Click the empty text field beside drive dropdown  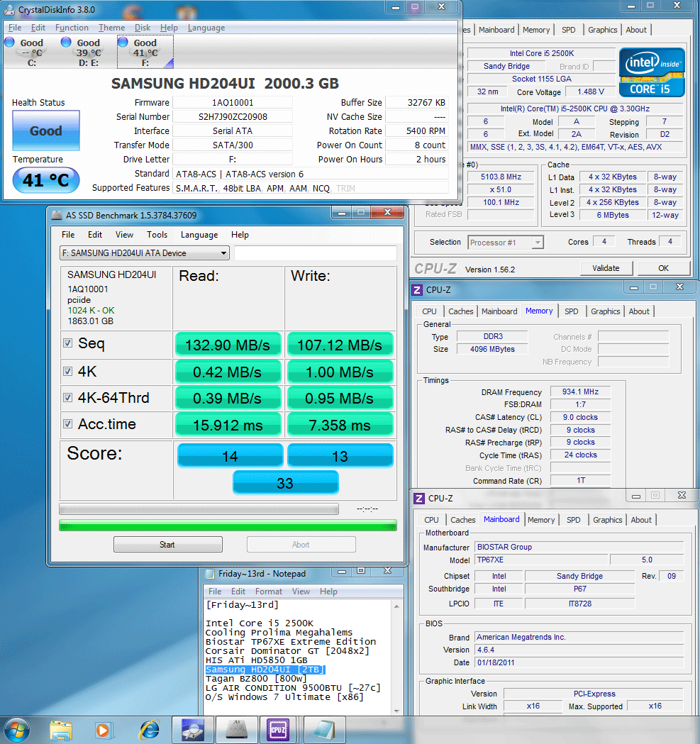click(x=316, y=253)
